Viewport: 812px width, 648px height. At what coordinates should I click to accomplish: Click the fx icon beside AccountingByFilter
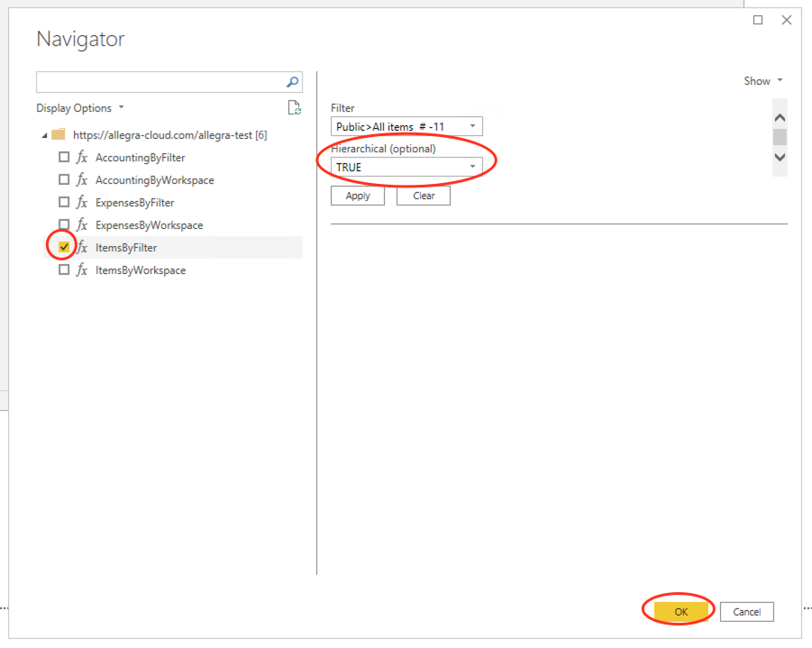click(x=82, y=157)
